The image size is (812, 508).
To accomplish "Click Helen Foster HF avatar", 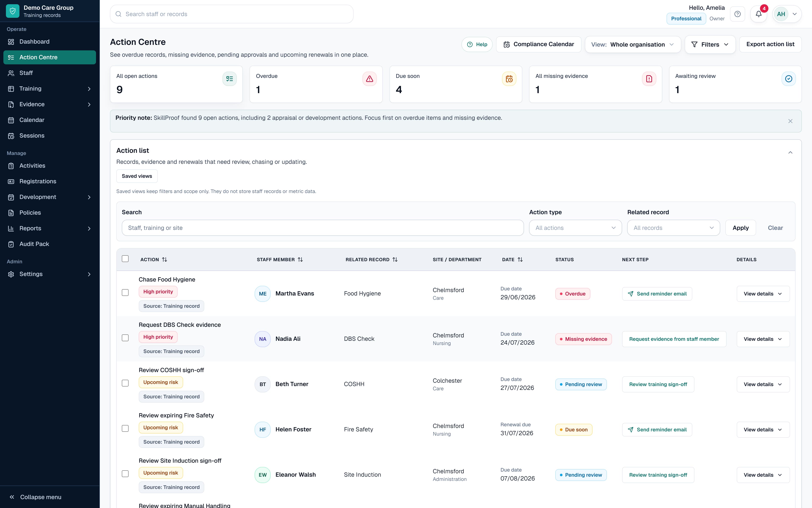I will click(x=263, y=429).
